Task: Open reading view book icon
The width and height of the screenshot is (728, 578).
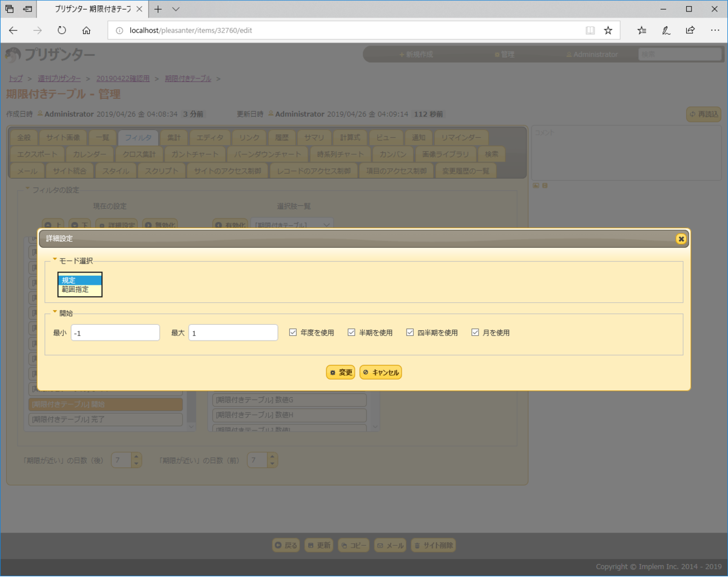Action: pyautogui.click(x=590, y=30)
